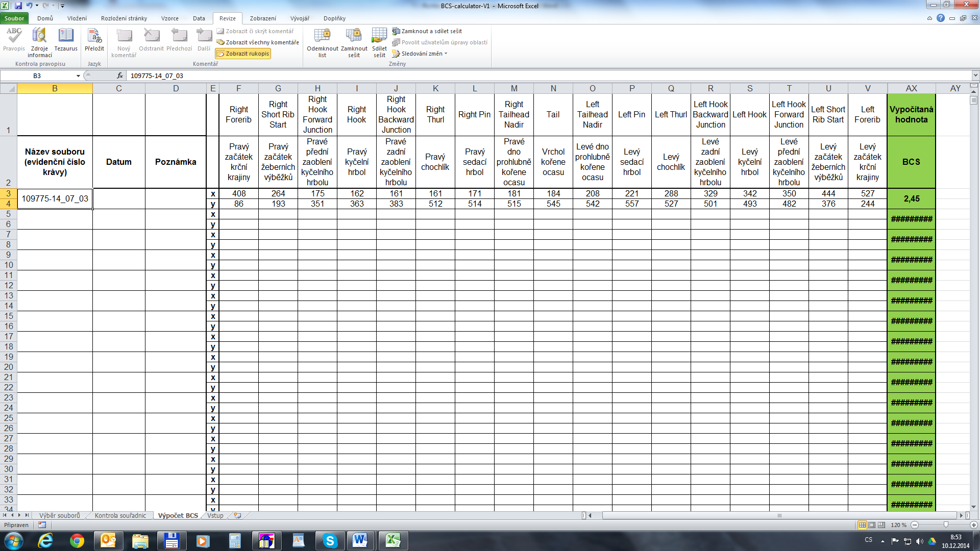Open Outlook from the taskbar
This screenshot has height=551, width=980.
click(108, 541)
